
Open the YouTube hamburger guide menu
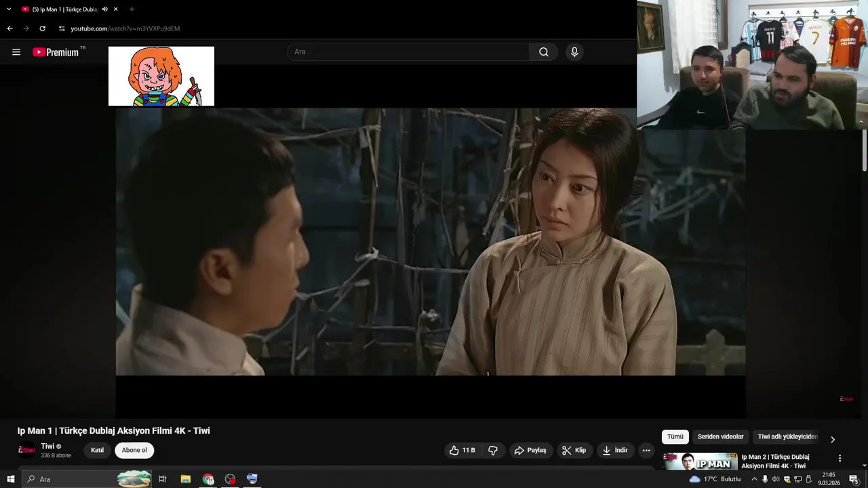coord(16,52)
